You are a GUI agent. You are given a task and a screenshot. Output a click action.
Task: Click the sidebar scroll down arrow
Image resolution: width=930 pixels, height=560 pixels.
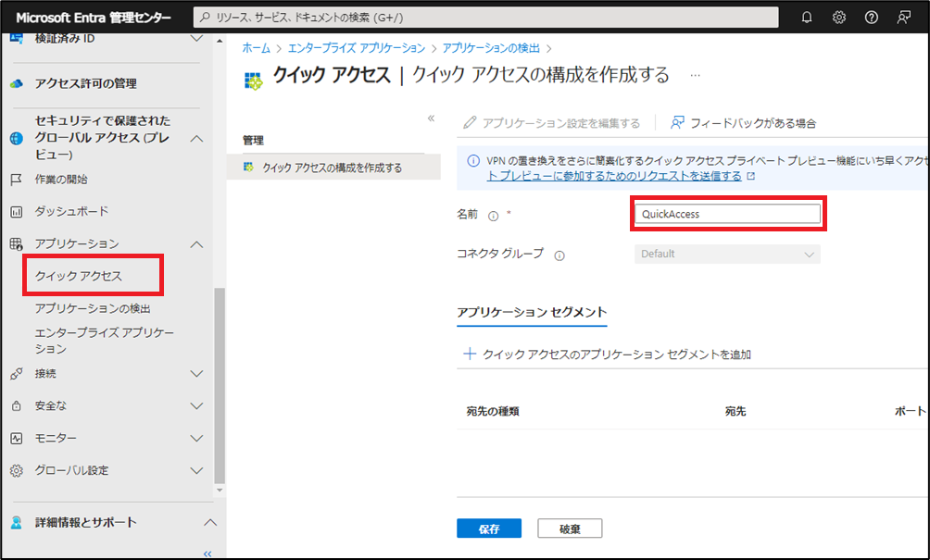coord(220,490)
